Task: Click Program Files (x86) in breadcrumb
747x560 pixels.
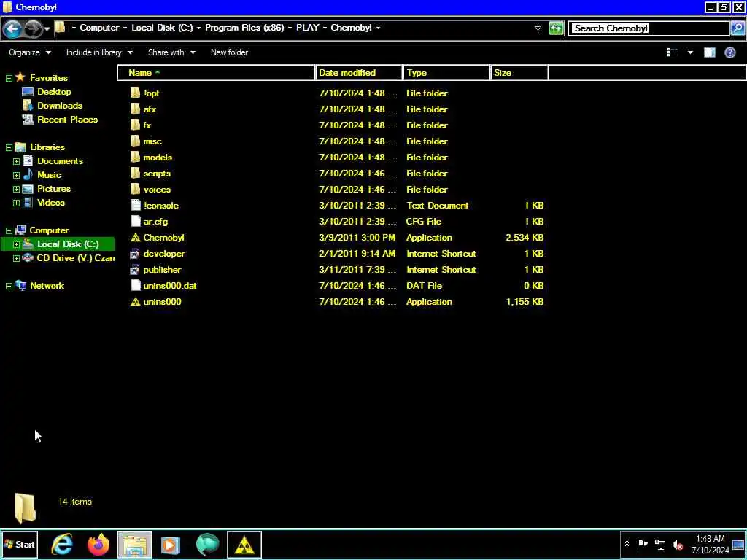Action: click(244, 28)
